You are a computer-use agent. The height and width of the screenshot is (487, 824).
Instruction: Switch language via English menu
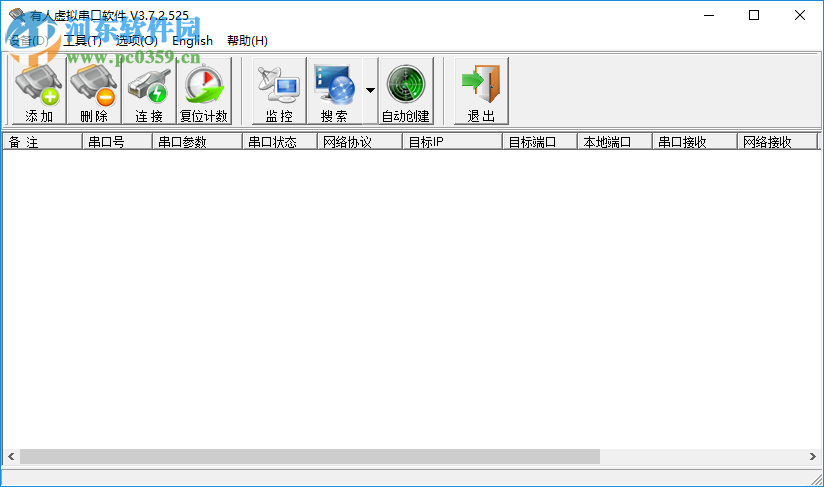(192, 40)
